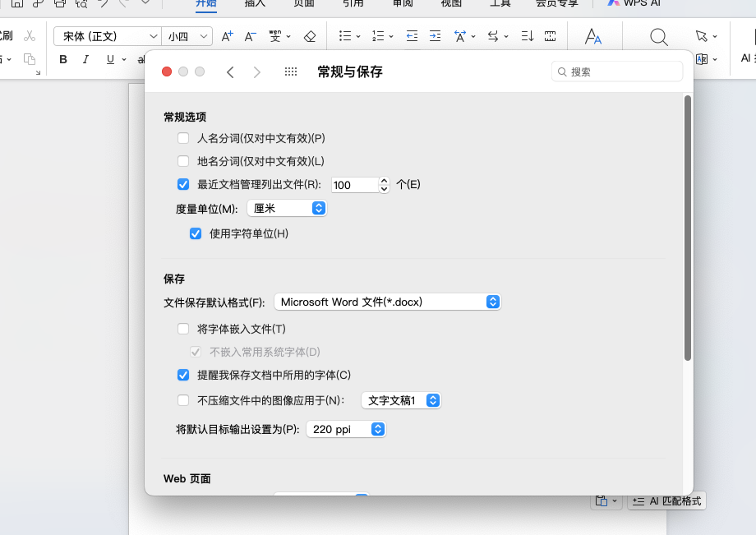Clear formatting with the eraser icon
Screen dimensions: 756x535
[x=310, y=36]
